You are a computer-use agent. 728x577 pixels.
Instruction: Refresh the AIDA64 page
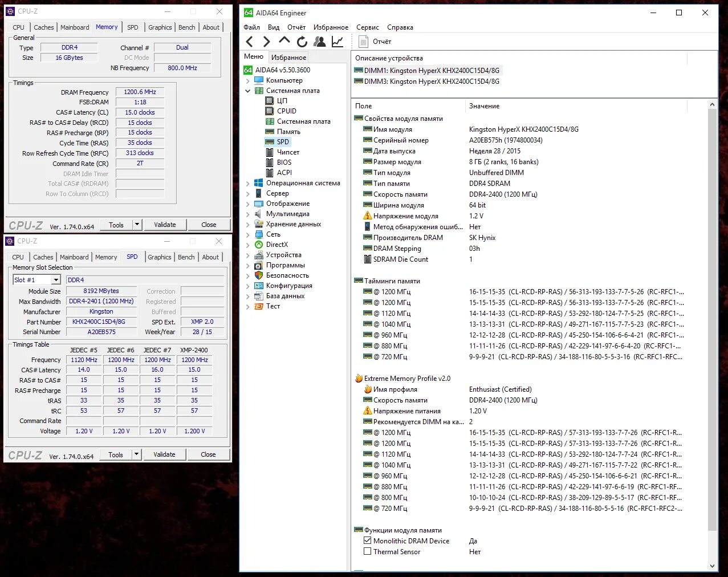[x=302, y=41]
